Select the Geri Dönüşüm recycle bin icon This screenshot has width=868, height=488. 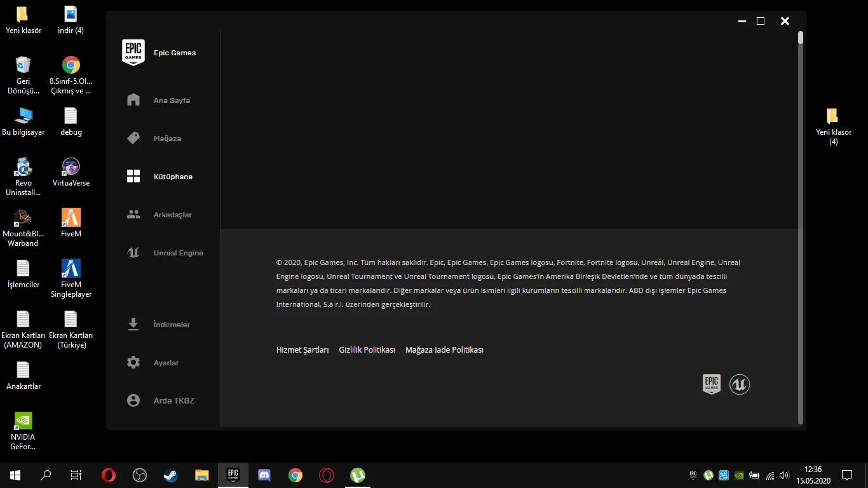tap(23, 76)
